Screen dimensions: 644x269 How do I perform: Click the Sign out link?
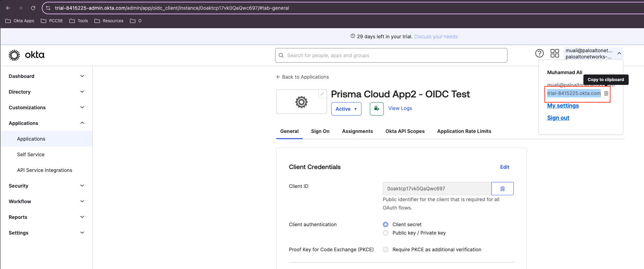(558, 118)
